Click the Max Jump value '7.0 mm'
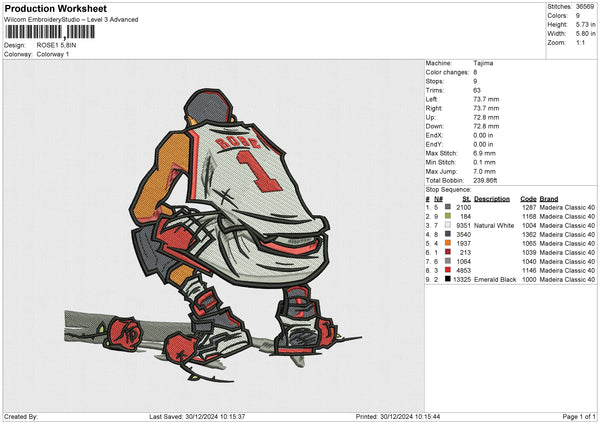 point(484,171)
